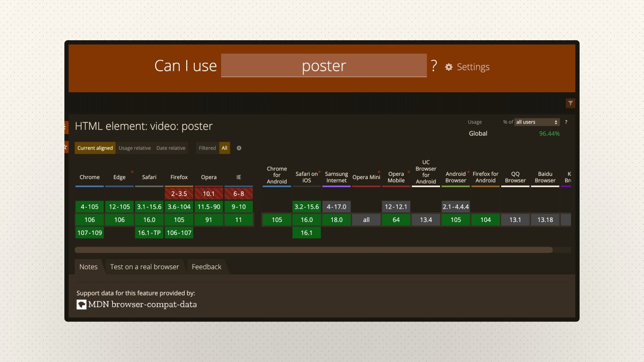The image size is (644, 362).
Task: Select the All browsers option
Action: click(x=224, y=148)
